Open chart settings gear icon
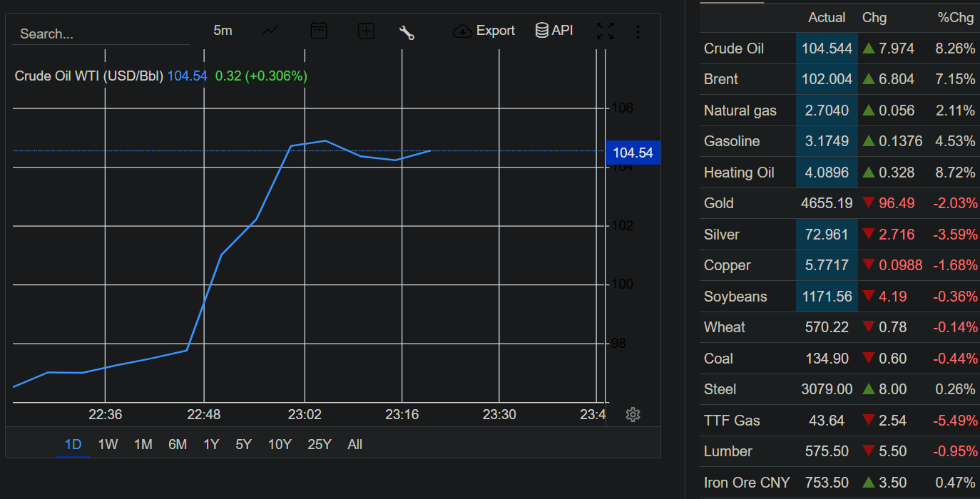This screenshot has width=980, height=499. point(633,415)
